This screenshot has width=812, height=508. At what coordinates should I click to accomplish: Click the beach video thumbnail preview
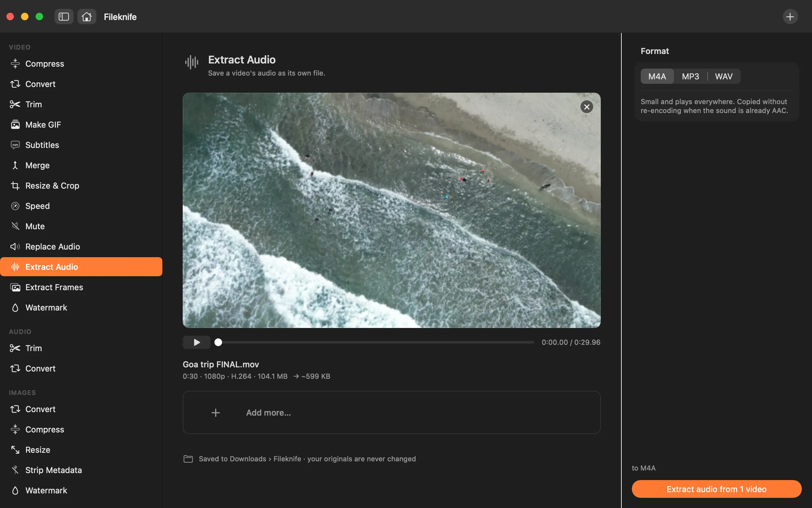[x=391, y=210]
